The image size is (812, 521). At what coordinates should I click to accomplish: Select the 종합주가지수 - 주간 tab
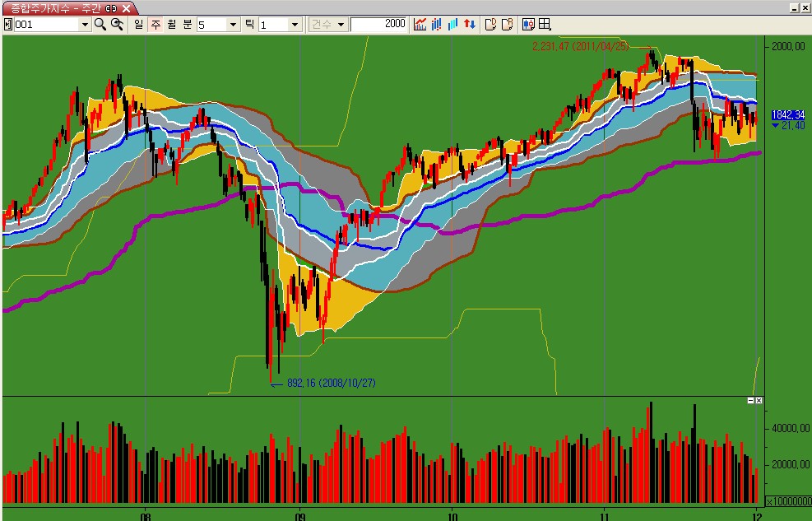[x=56, y=7]
